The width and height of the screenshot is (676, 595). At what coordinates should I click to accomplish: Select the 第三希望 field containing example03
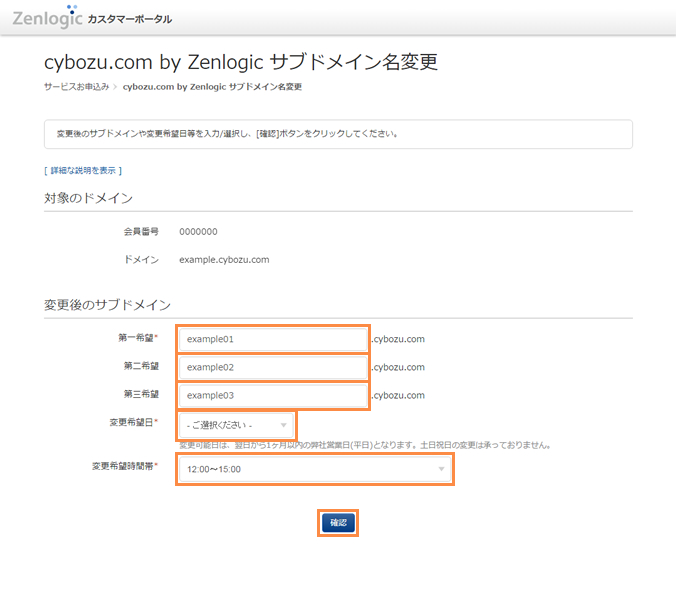pos(272,395)
